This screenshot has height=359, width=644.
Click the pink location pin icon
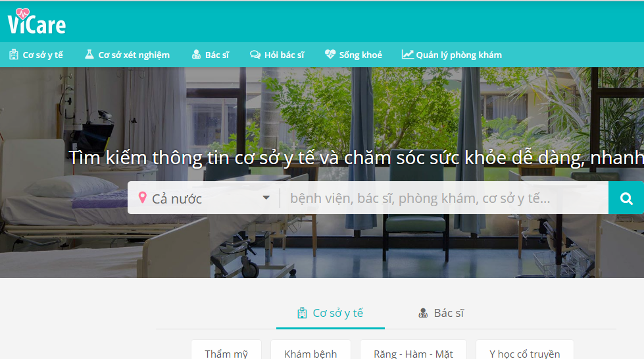(143, 198)
